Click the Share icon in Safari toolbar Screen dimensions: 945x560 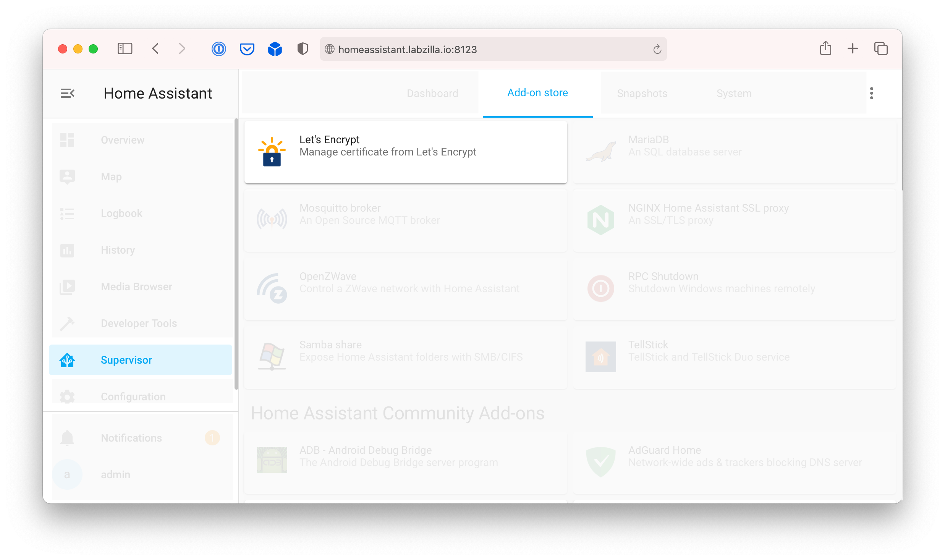(825, 49)
